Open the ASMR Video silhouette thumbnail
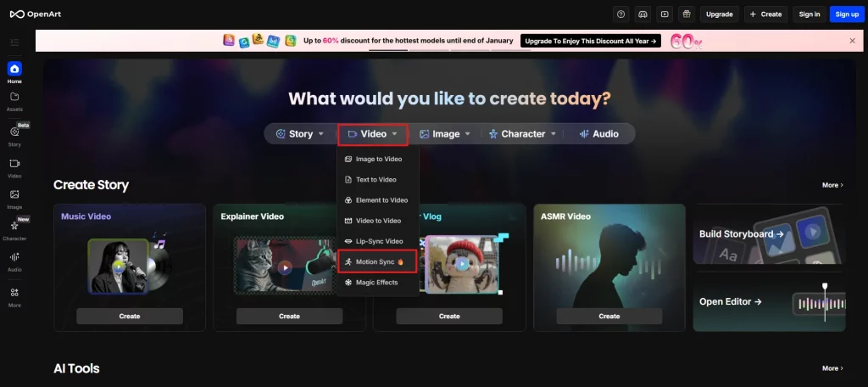Image resolution: width=868 pixels, height=387 pixels. [x=609, y=266]
